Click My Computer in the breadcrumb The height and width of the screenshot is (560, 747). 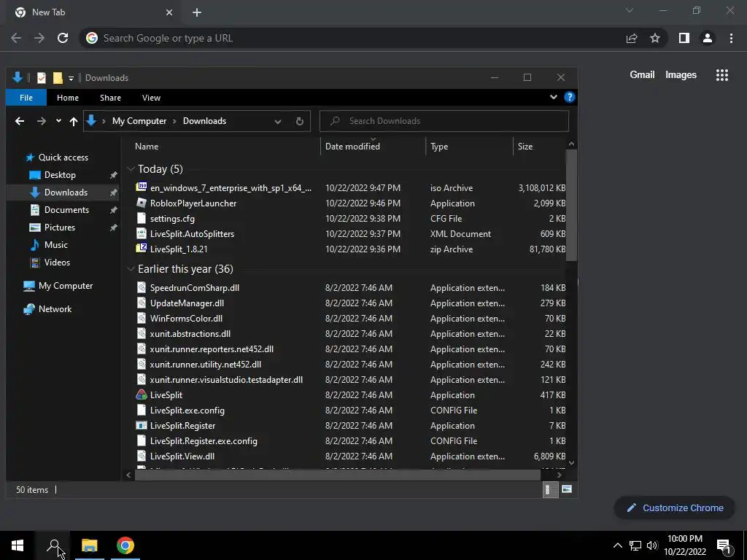(x=139, y=121)
